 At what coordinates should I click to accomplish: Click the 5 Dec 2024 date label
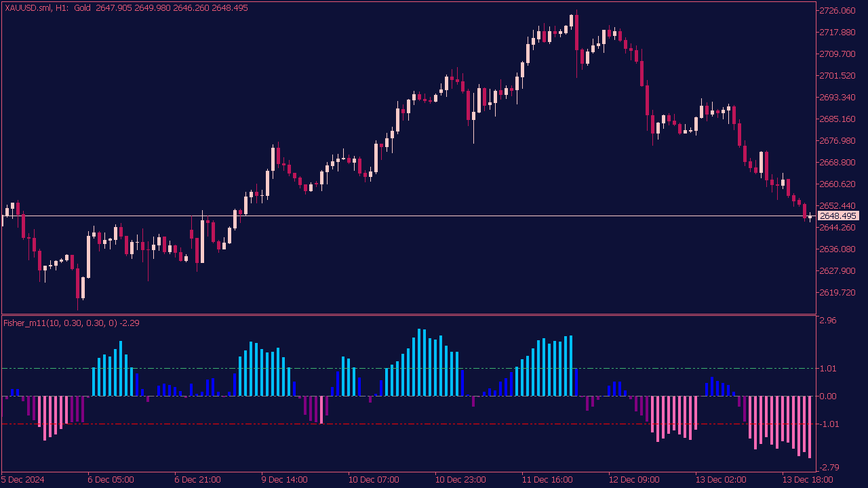pyautogui.click(x=23, y=480)
